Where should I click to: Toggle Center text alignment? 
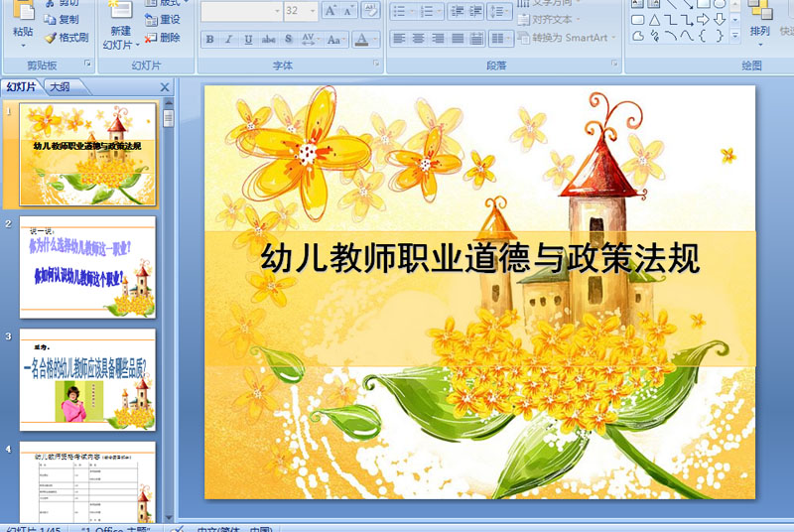click(418, 39)
